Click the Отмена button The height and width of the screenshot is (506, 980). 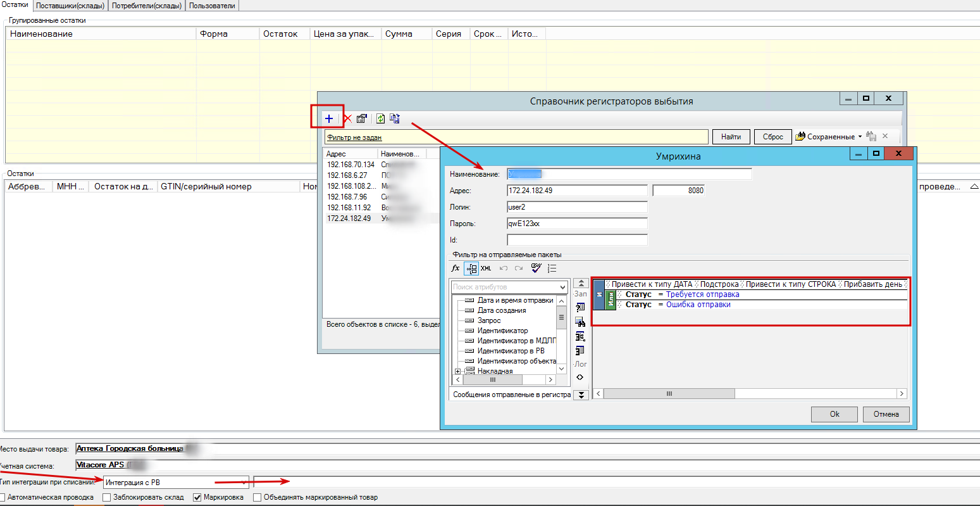(886, 414)
